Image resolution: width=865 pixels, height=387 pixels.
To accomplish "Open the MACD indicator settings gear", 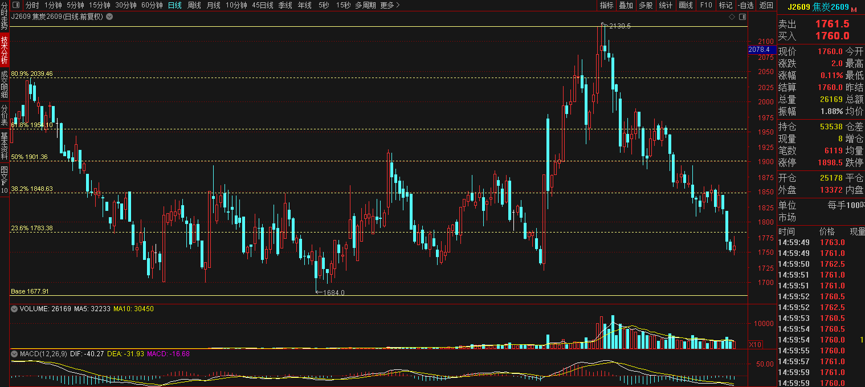I will (14, 353).
